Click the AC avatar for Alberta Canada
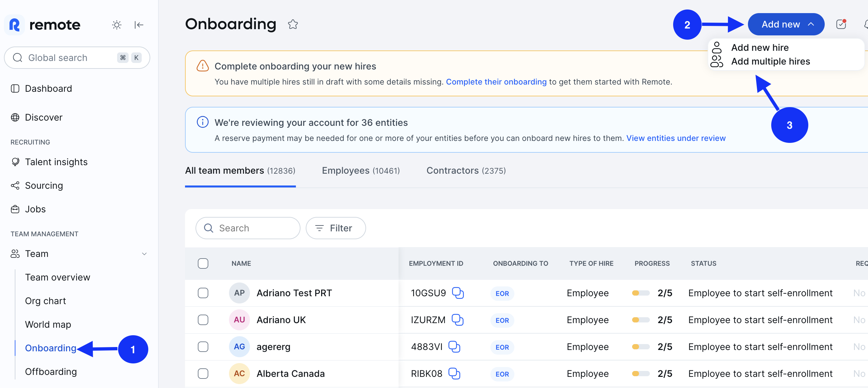 point(239,374)
